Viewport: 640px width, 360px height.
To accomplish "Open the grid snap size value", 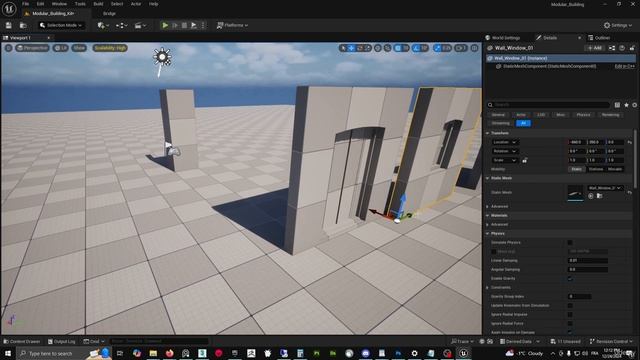I will pos(405,48).
